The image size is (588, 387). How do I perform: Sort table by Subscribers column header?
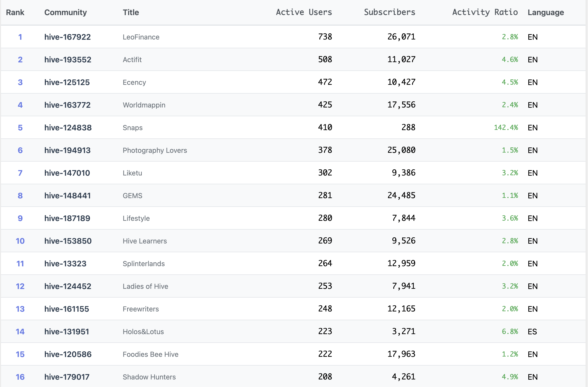point(389,12)
